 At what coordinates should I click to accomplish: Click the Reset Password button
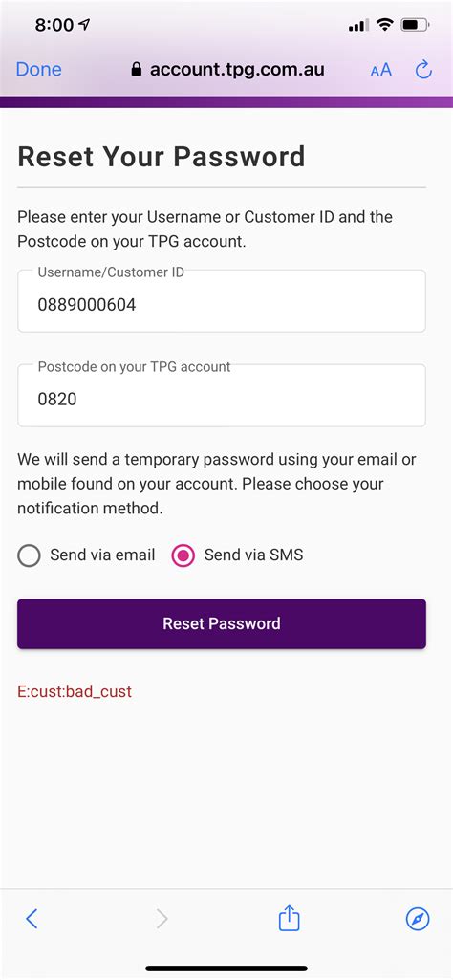(222, 623)
